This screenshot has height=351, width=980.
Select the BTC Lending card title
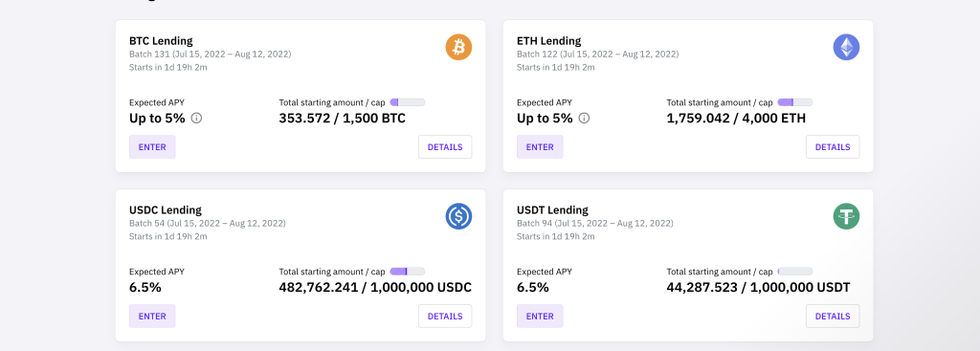tap(161, 40)
